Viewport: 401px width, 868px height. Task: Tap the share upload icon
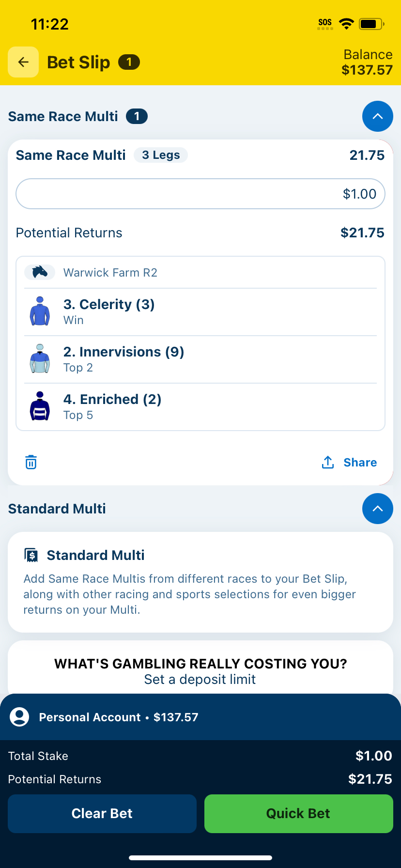328,462
